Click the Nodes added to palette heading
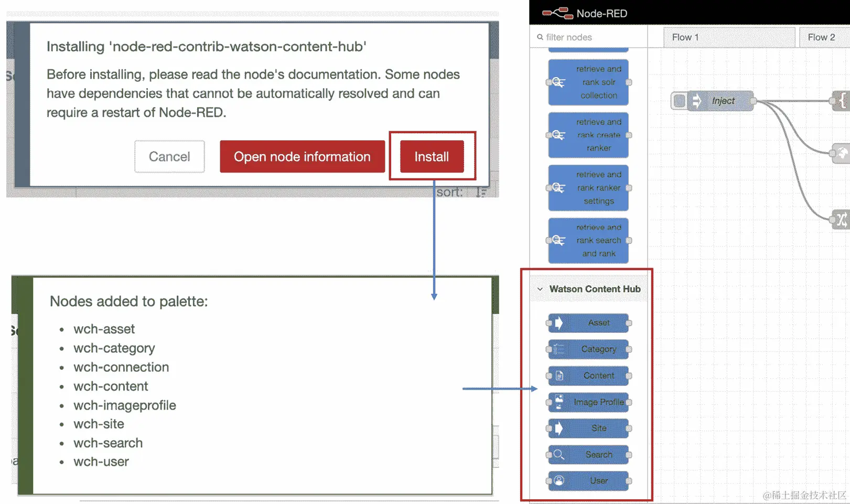Screen dimensions: 850x504 click(128, 302)
